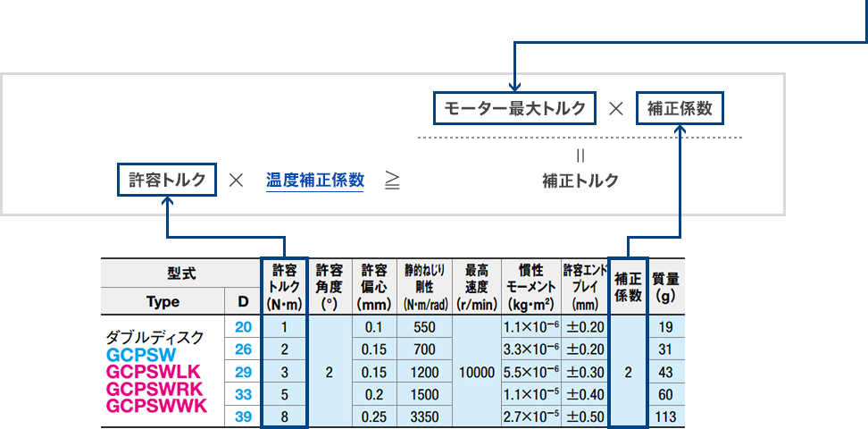The image size is (868, 429).
Task: Click the 質量 (g) column header
Action: (x=664, y=287)
